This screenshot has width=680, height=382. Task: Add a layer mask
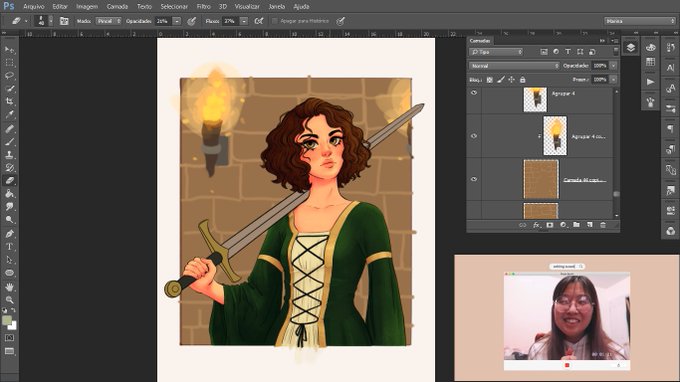(549, 225)
